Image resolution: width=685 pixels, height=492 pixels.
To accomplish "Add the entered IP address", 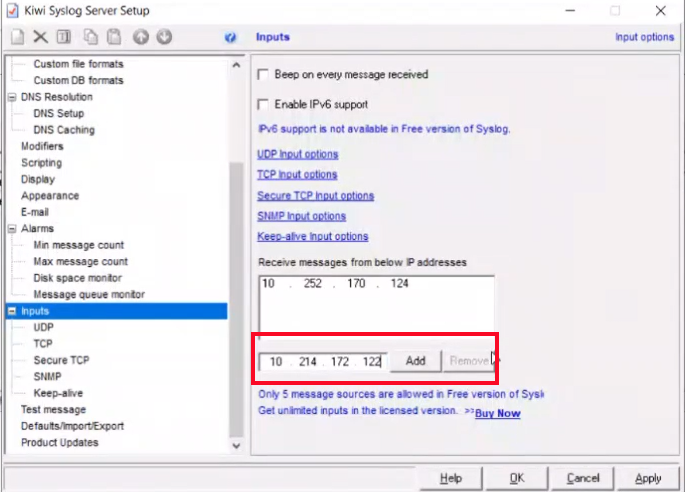I will point(415,361).
